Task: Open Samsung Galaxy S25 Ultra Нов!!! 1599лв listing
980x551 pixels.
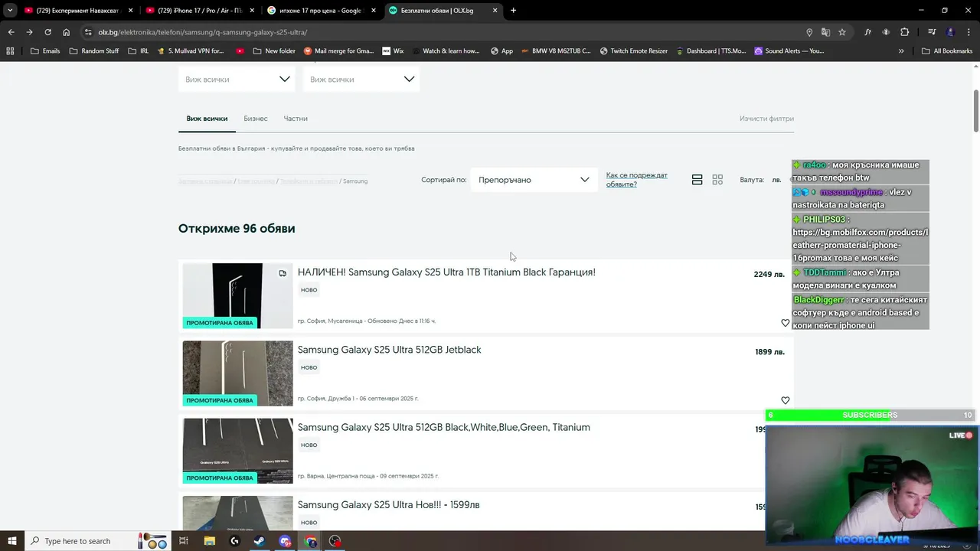Action: pyautogui.click(x=389, y=504)
